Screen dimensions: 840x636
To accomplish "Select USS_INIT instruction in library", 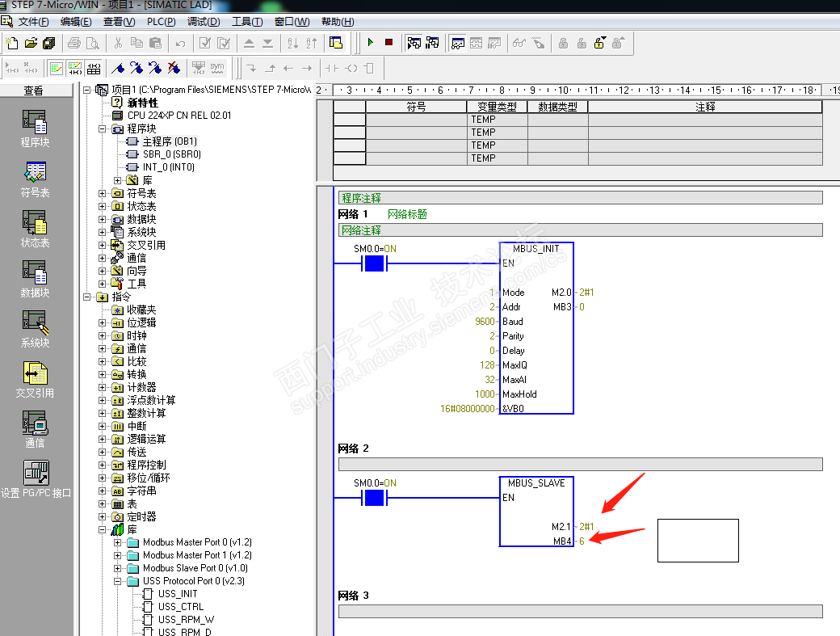I will (178, 594).
